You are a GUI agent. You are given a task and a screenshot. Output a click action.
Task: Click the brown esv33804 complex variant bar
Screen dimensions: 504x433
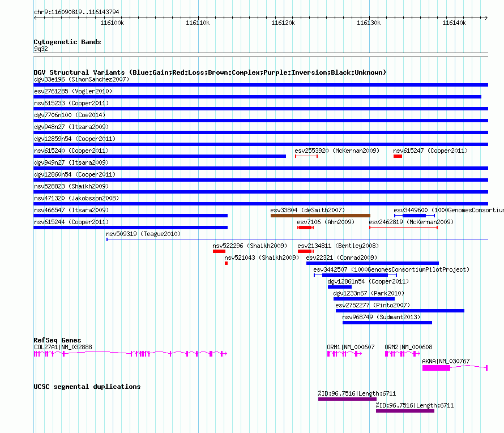(x=321, y=216)
